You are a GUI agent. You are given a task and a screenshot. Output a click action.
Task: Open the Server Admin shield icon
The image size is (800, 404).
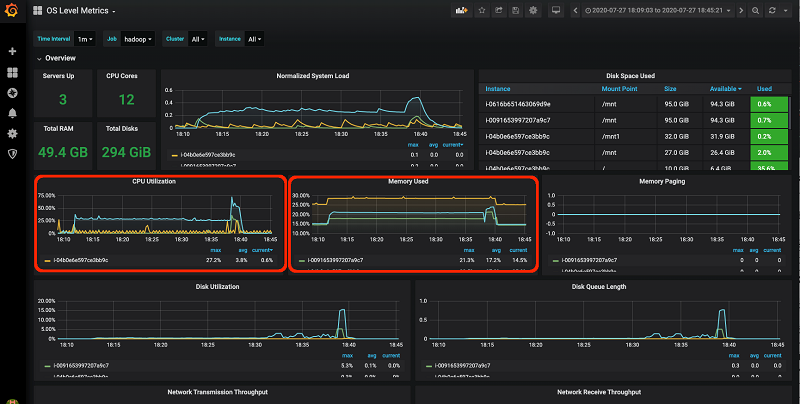(12, 154)
